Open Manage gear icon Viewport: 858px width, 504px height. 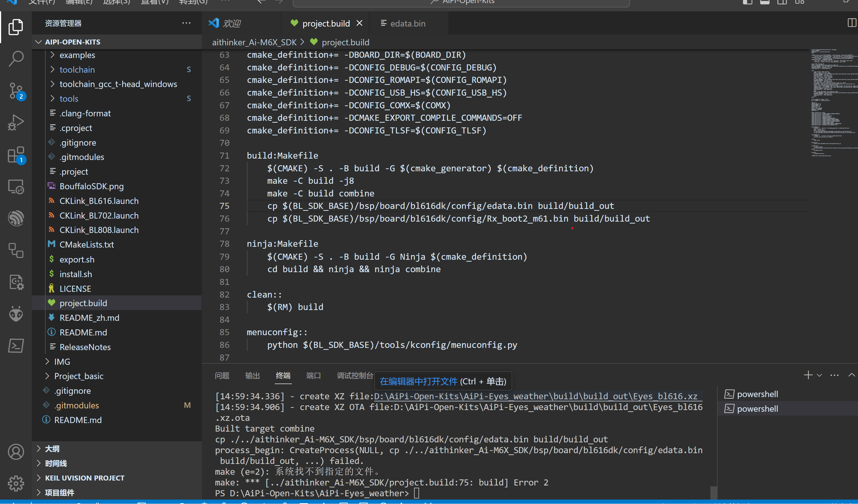click(x=16, y=484)
